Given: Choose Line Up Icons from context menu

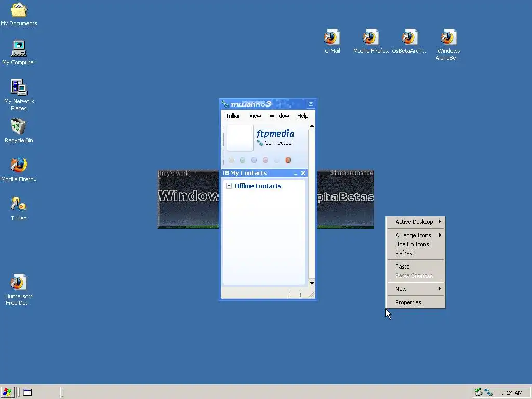Looking at the screenshot, I should (415, 244).
